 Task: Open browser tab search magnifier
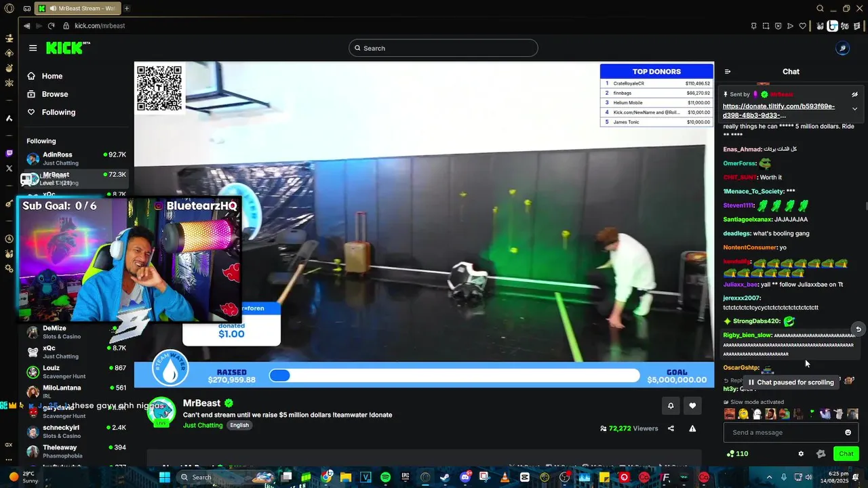[x=820, y=8]
